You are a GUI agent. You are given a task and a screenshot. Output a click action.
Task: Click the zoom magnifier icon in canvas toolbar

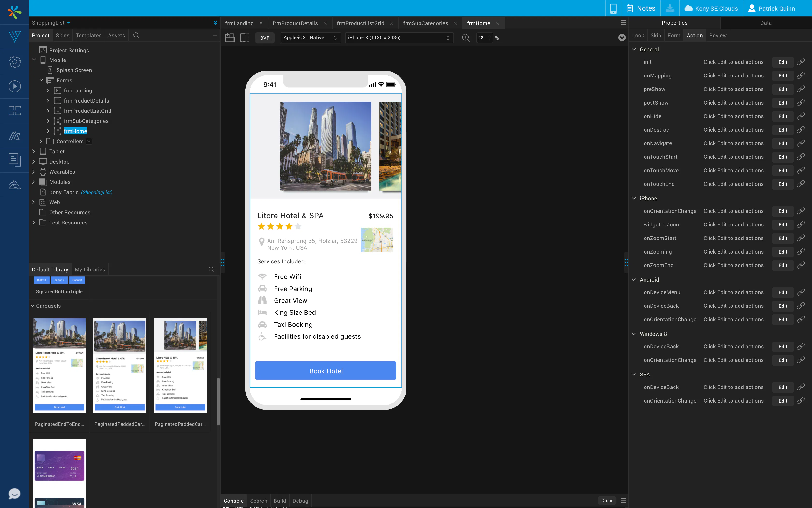pyautogui.click(x=466, y=38)
